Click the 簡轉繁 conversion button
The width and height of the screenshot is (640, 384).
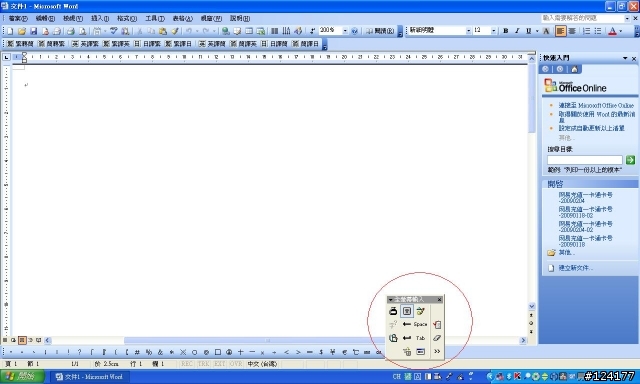pos(51,44)
